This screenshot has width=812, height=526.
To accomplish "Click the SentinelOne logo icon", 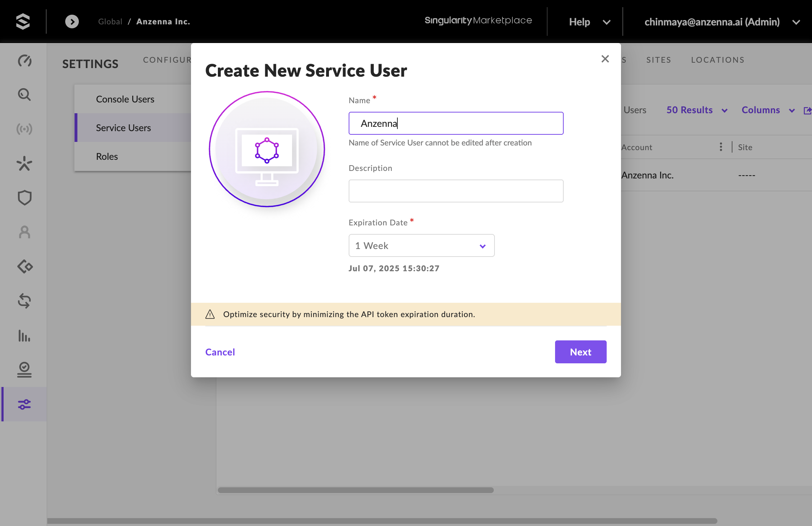I will pos(23,21).
